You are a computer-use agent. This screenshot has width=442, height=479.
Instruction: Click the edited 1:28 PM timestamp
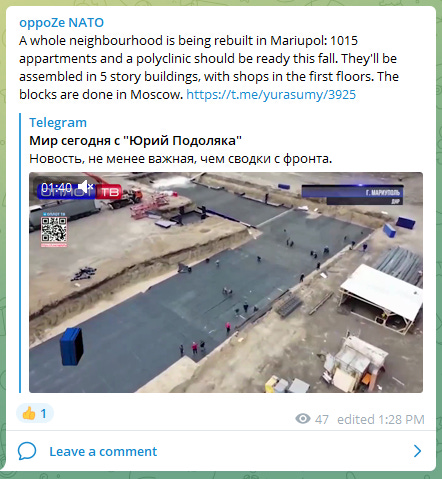coord(381,419)
